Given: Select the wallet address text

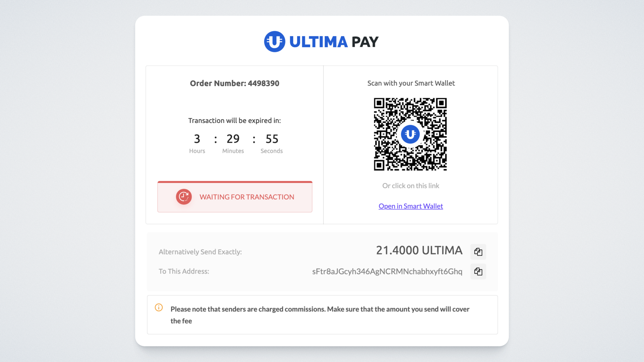Looking at the screenshot, I should (x=387, y=271).
